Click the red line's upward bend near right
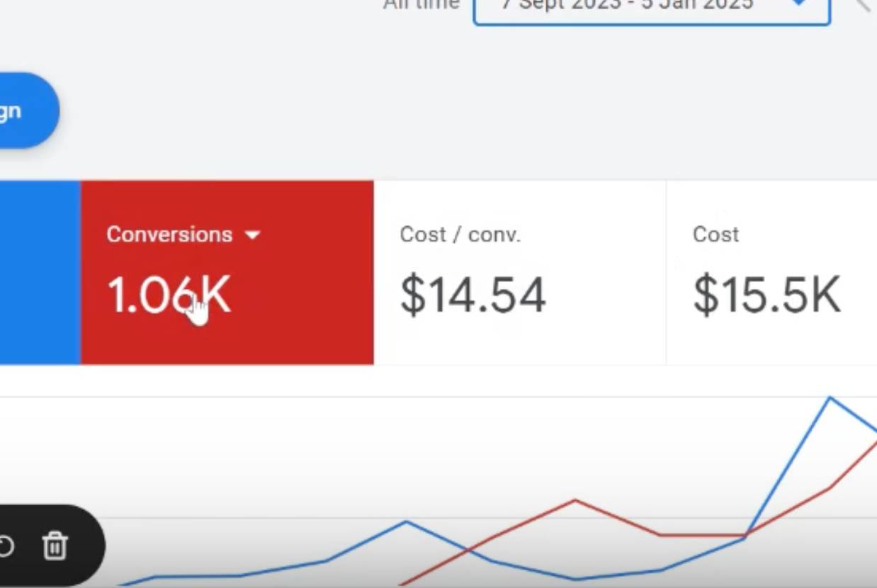The width and height of the screenshot is (877, 588). pyautogui.click(x=745, y=534)
